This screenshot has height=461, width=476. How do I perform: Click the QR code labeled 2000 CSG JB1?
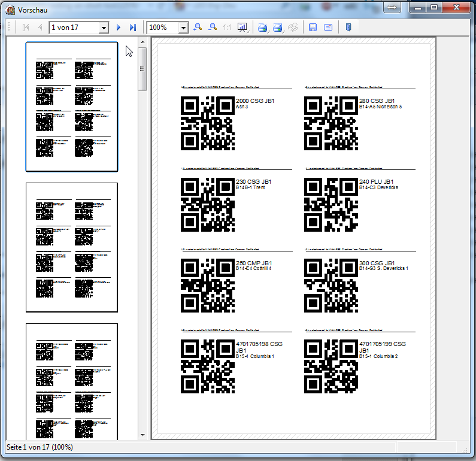coord(207,124)
